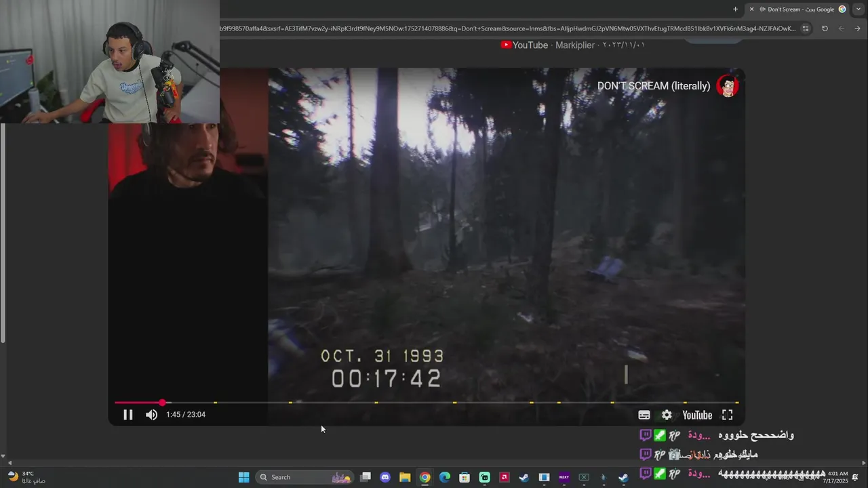Click the browser address bar URL
Screen dimensions: 868x488
pyautogui.click(x=507, y=28)
